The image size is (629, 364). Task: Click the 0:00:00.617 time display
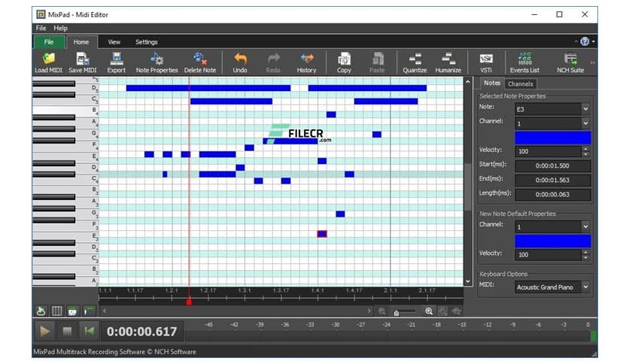click(x=141, y=332)
